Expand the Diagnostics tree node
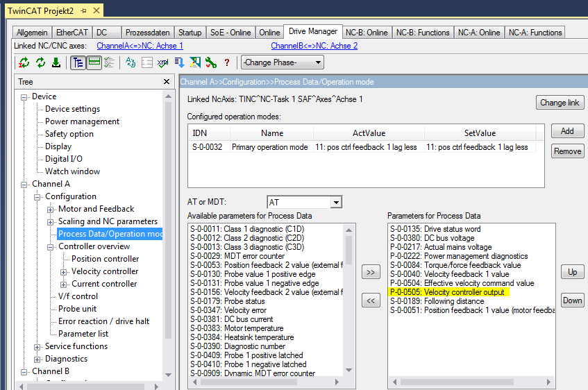Screen dimensions: 588x390 pos(37,359)
